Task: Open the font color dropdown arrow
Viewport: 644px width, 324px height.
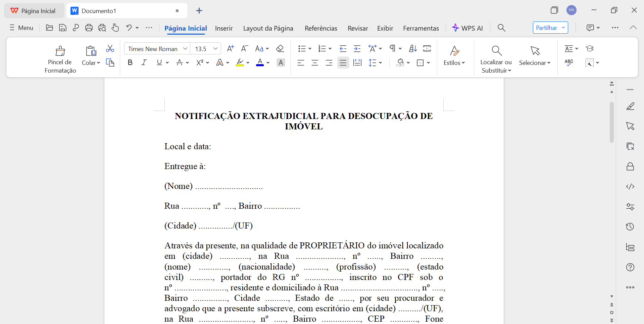Action: click(x=268, y=63)
